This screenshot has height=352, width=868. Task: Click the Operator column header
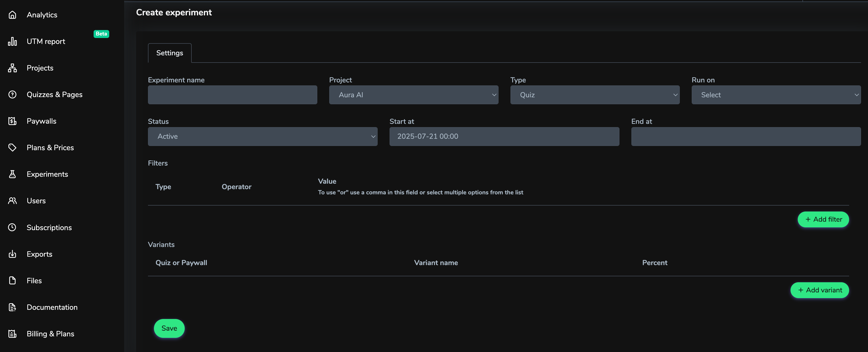point(236,187)
